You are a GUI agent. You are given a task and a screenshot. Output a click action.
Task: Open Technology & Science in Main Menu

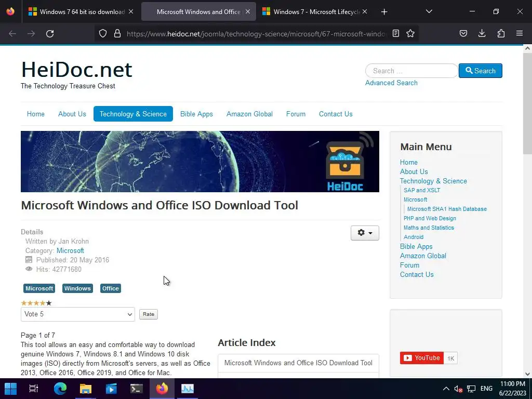(433, 181)
